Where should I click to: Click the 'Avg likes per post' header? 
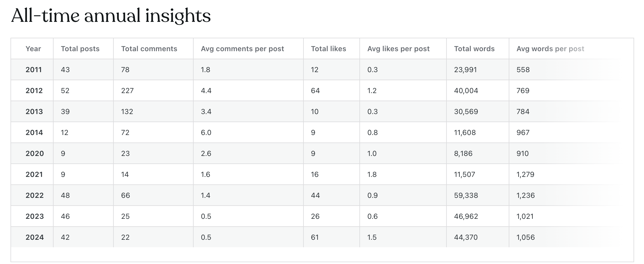click(398, 49)
